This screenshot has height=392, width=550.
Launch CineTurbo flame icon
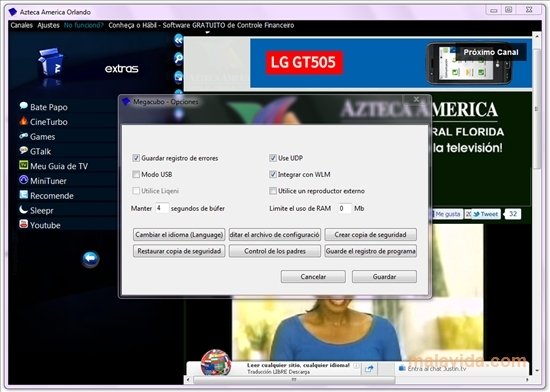tap(24, 121)
